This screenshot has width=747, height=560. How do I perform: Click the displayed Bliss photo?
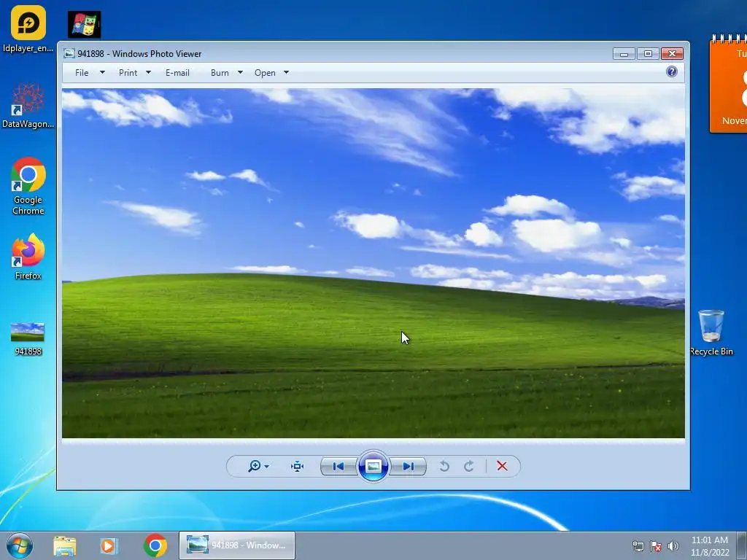point(373,263)
